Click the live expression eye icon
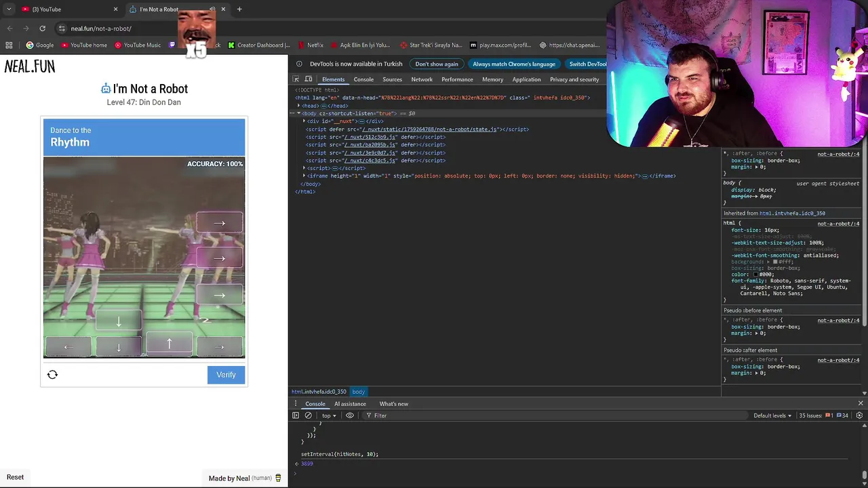 point(350,415)
